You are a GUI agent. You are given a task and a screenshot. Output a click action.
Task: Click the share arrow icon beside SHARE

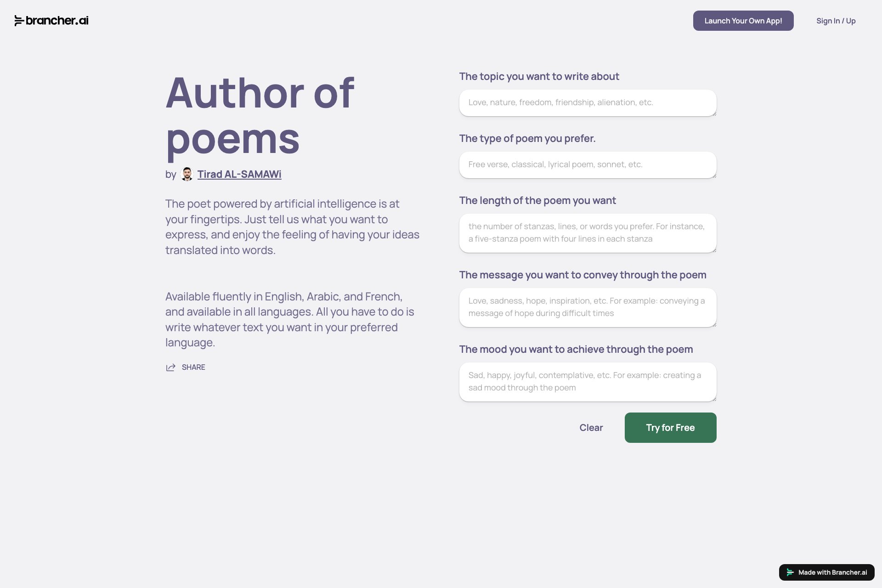click(x=171, y=367)
